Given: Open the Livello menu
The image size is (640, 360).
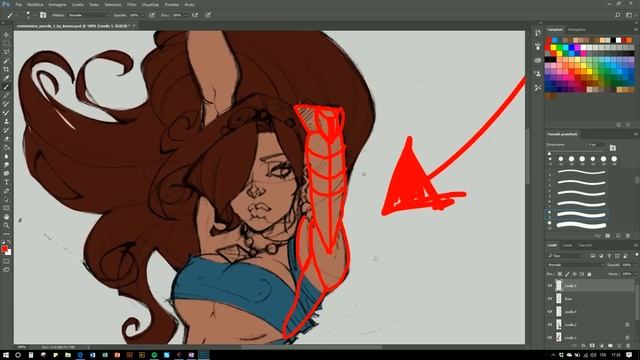Looking at the screenshot, I should [x=78, y=4].
